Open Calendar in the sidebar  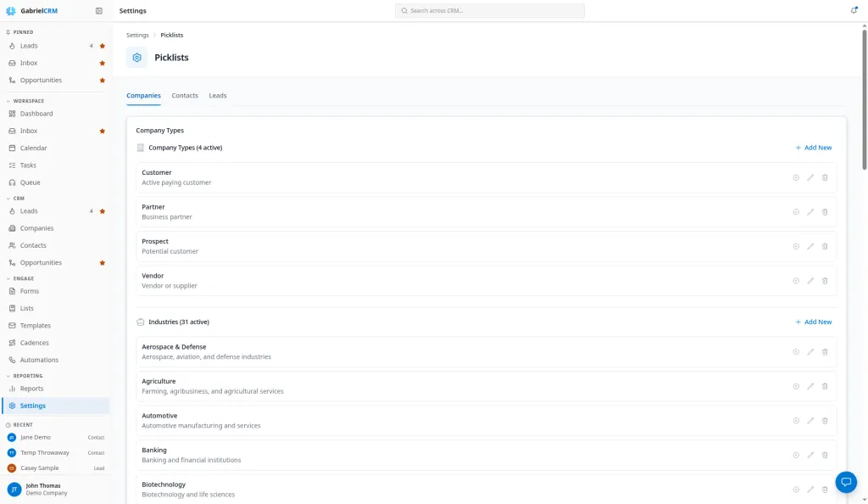55,148
